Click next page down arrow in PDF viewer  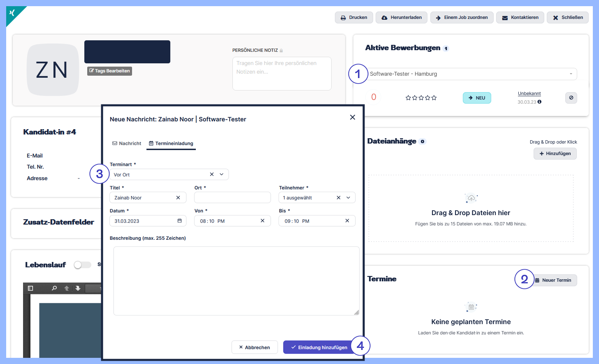pos(78,288)
